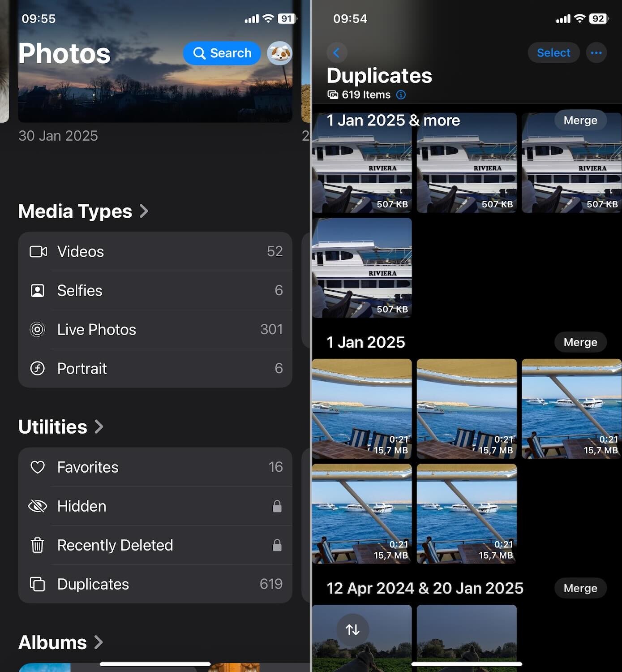Click the 09:54 clock in status bar
Viewport: 622px width, 672px height.
point(350,19)
